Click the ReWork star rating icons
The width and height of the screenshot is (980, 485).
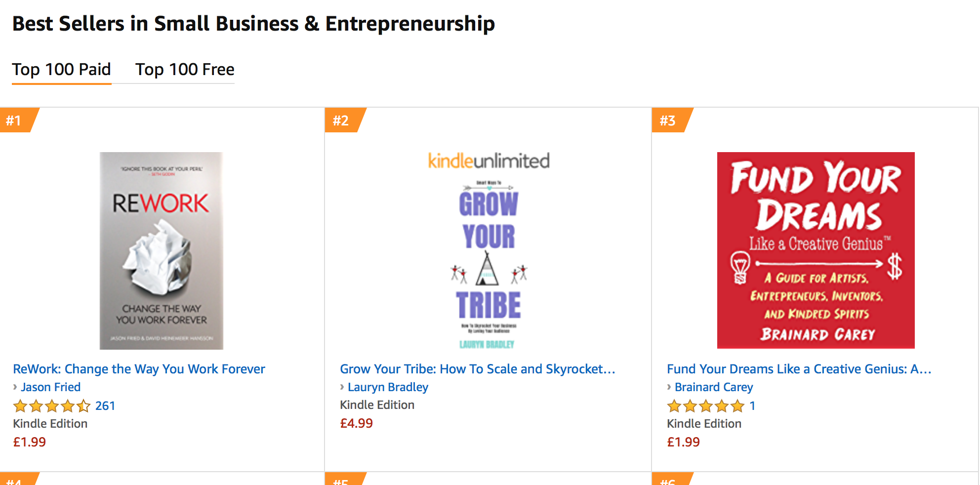52,406
